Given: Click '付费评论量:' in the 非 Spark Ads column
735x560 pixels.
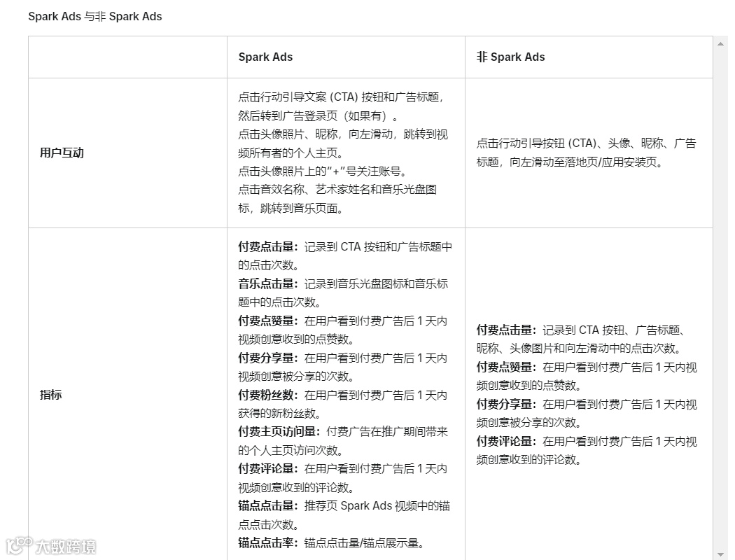Looking at the screenshot, I should point(507,441).
